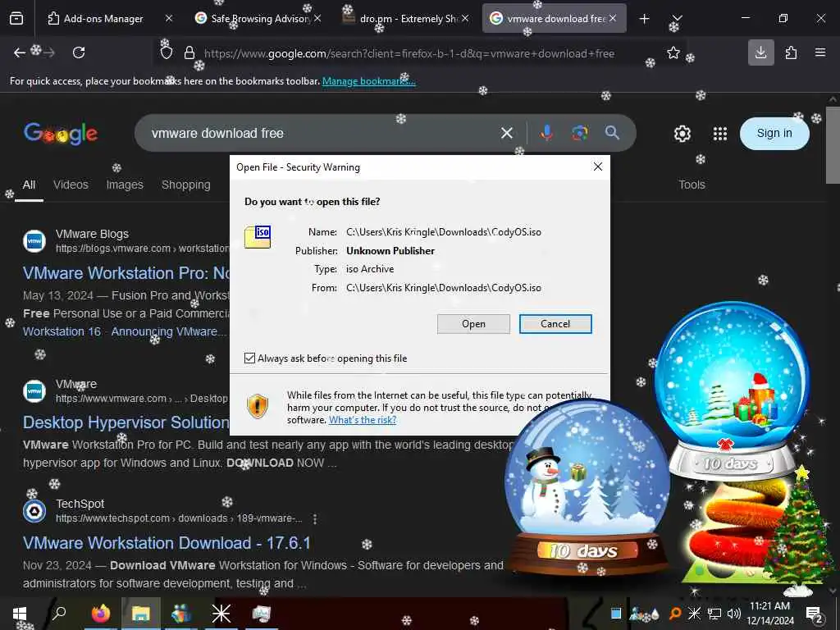Select the Videos search filter

pos(71,185)
